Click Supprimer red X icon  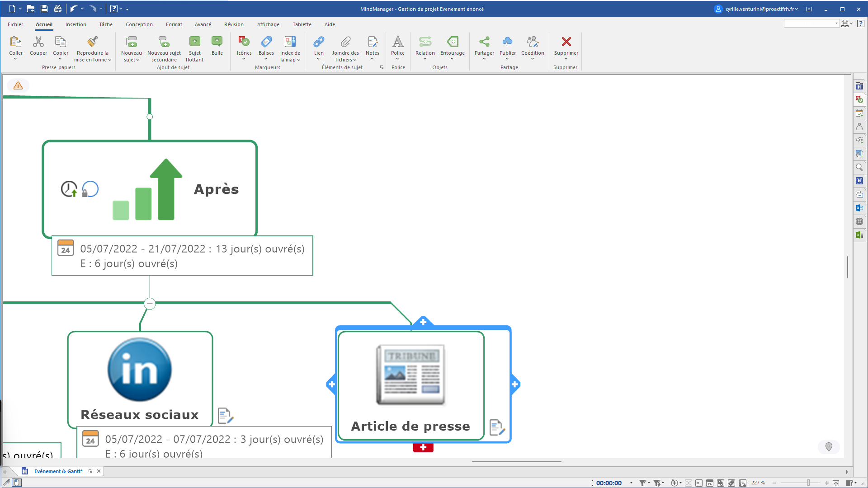point(566,42)
